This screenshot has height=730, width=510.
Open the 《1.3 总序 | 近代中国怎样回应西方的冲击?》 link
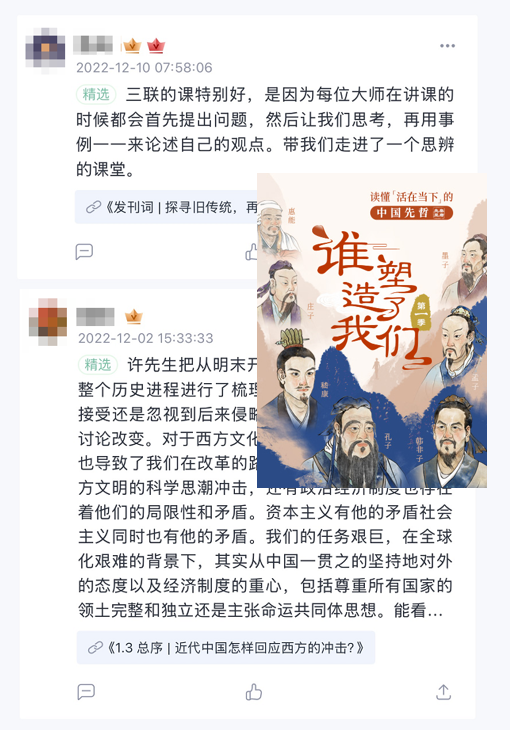[226, 648]
